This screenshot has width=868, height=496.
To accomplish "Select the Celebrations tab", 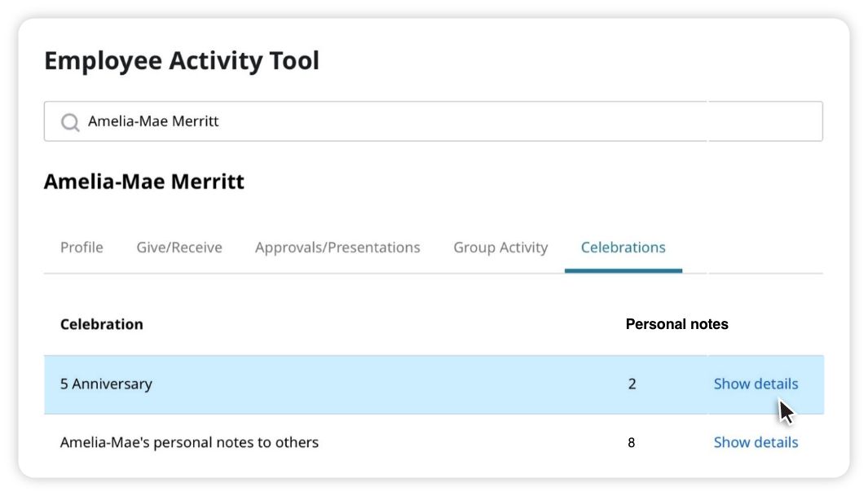I will [623, 248].
